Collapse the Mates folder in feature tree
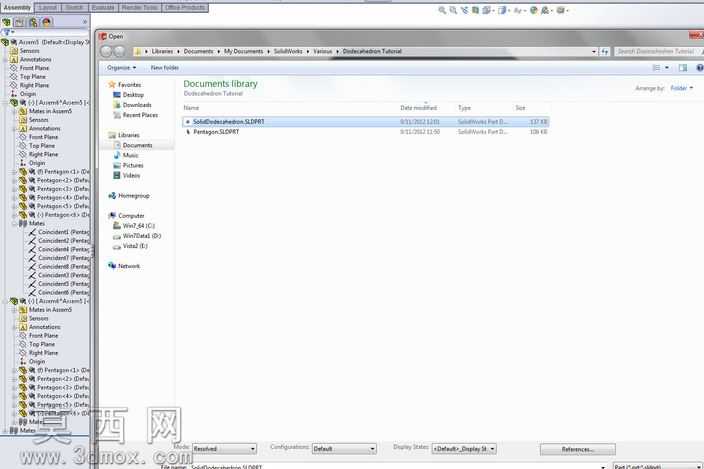704x469 pixels. pyautogui.click(x=15, y=224)
